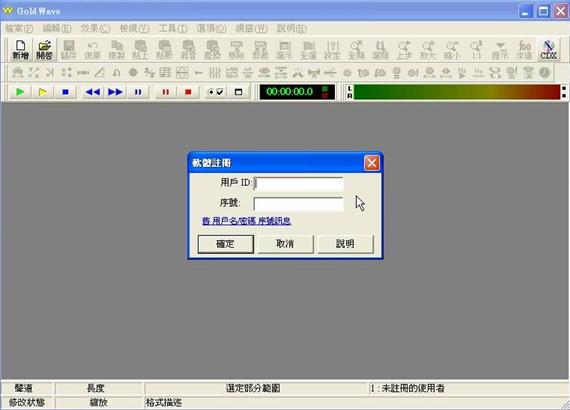Open the 檔案(F) File menu

19,28
